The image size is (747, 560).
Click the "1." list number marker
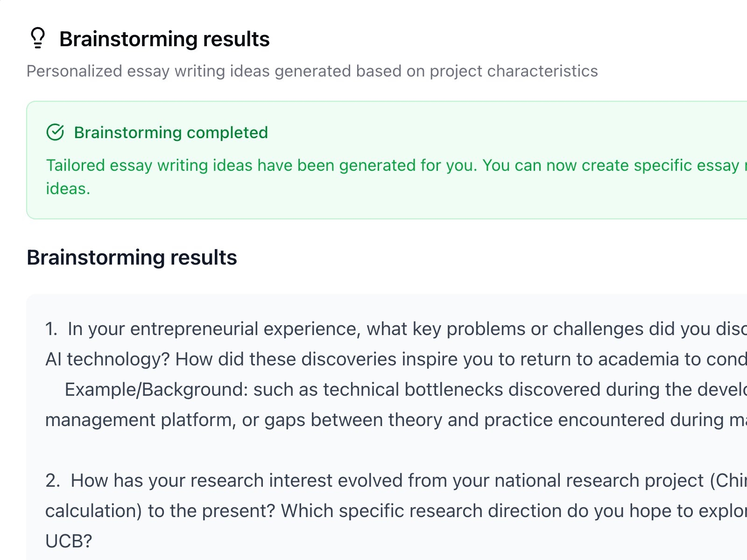51,329
